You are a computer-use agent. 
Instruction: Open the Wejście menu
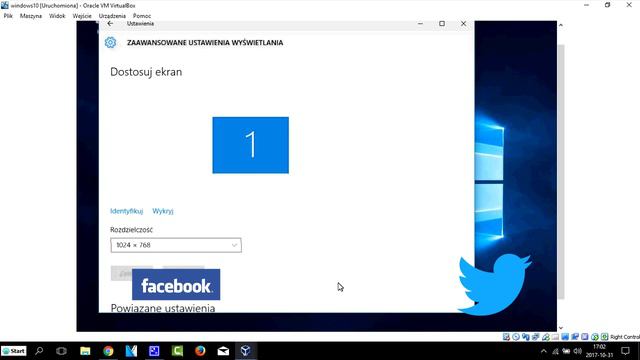(82, 16)
